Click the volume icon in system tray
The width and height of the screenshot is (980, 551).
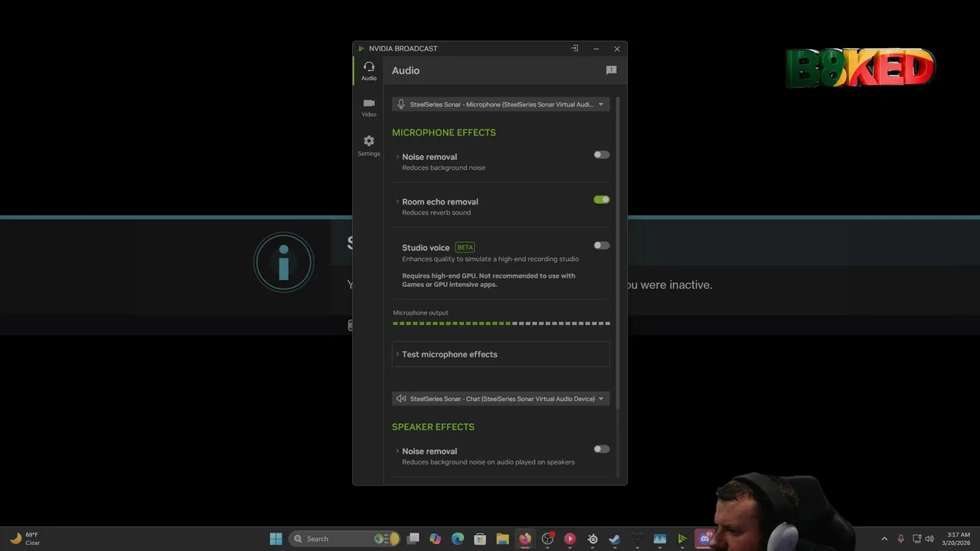coord(929,539)
